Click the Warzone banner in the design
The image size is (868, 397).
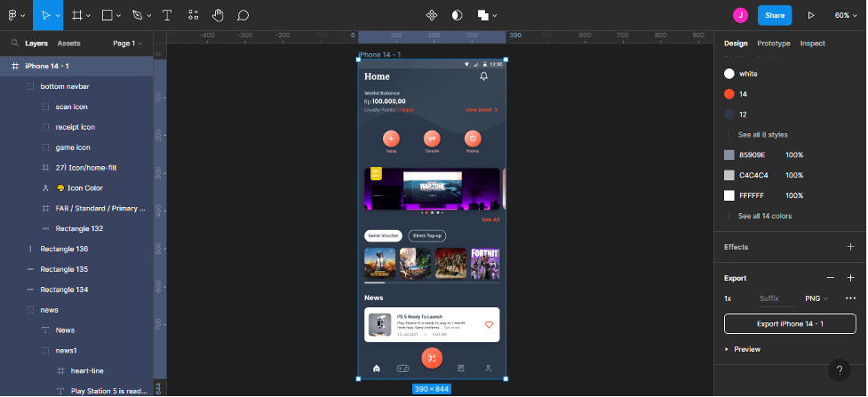tap(432, 189)
